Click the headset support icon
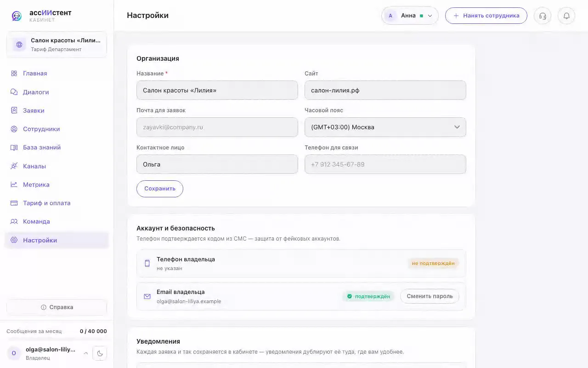Image resolution: width=588 pixels, height=368 pixels. [x=543, y=16]
